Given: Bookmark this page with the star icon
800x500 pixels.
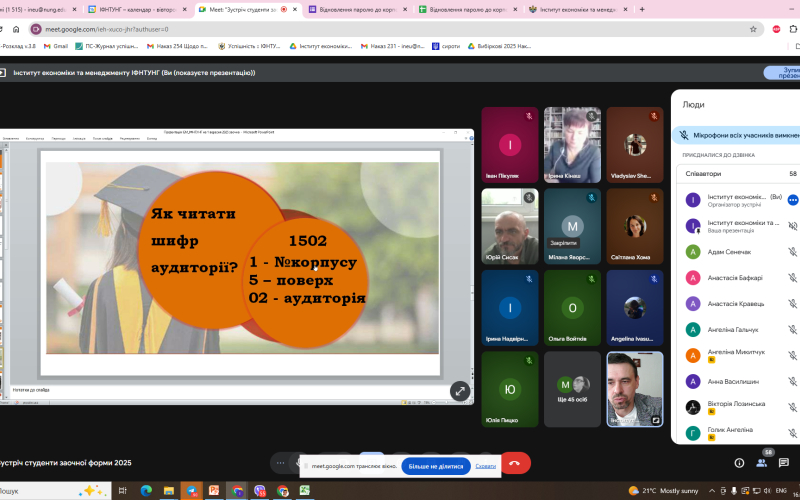Looking at the screenshot, I should point(753,29).
